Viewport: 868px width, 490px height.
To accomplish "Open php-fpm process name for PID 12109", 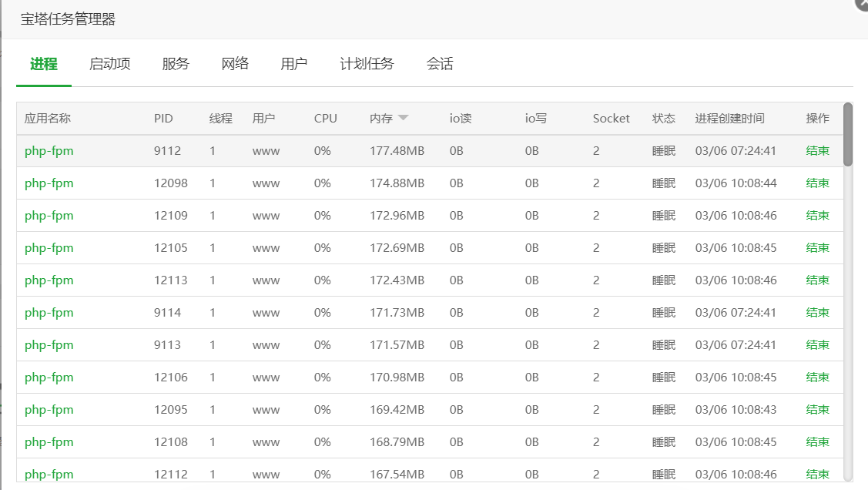I will tap(49, 216).
